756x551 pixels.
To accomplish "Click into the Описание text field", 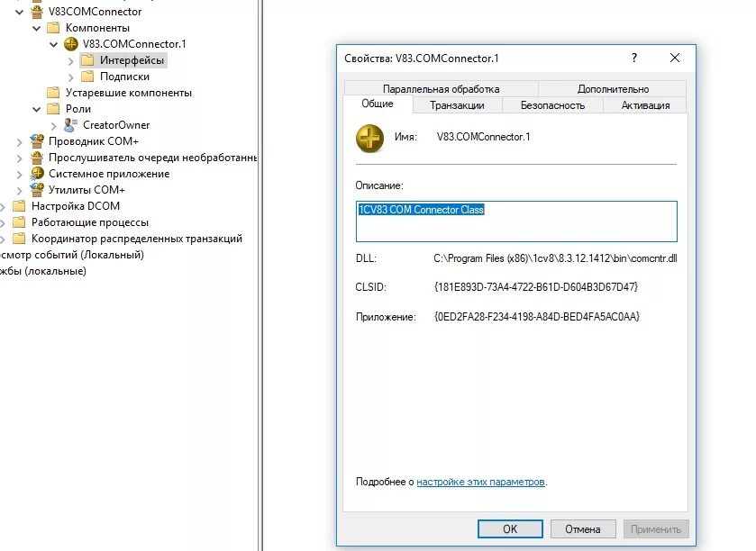I will coord(516,221).
